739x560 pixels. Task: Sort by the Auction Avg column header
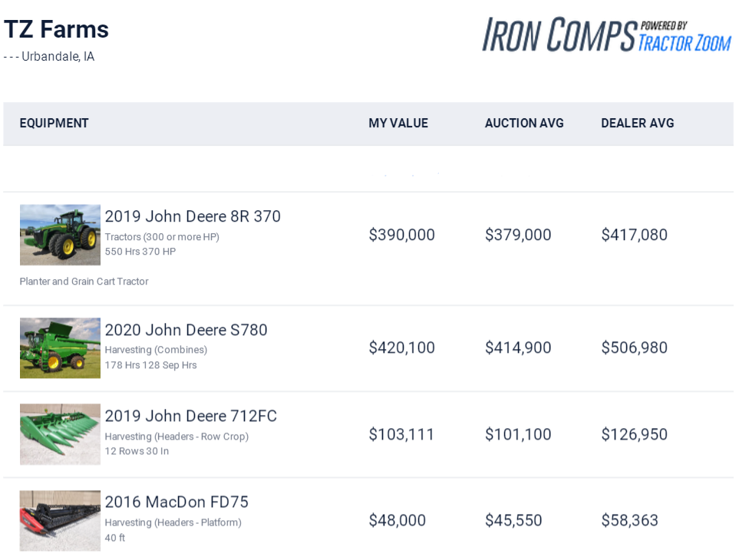[x=524, y=124]
